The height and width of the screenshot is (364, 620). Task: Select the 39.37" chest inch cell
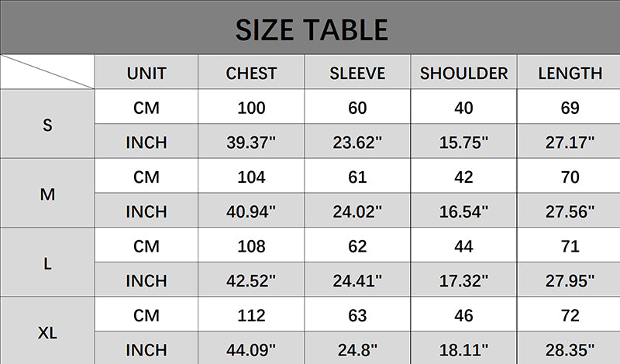click(251, 143)
